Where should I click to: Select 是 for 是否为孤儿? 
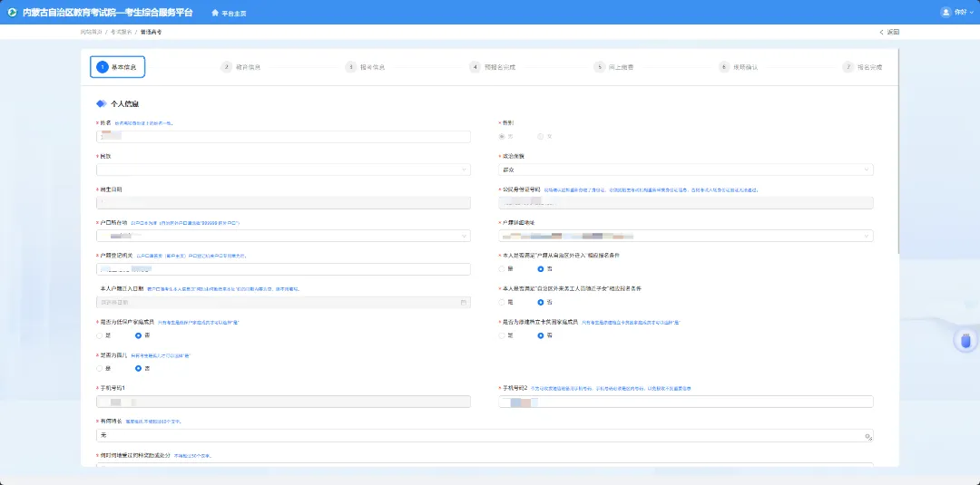[100, 368]
